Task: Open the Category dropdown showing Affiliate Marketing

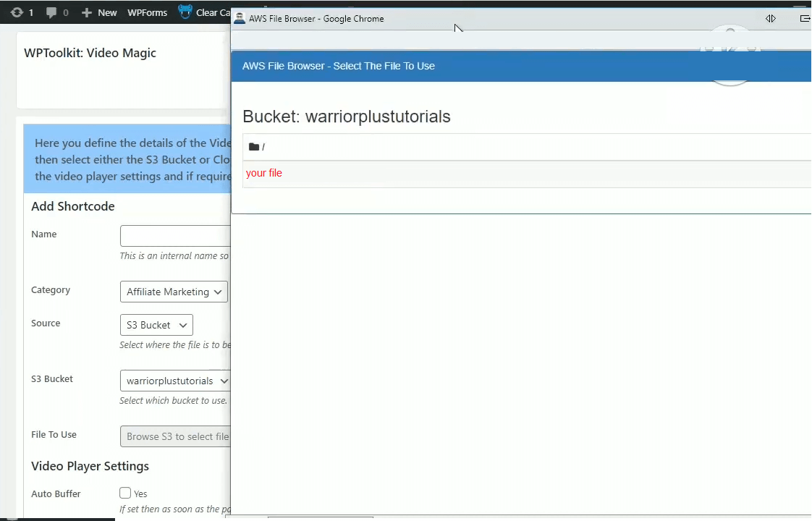Action: (x=174, y=292)
